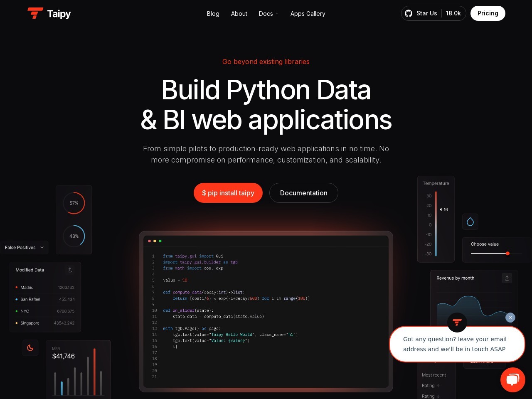
Task: Click the 43% circular gauge
Action: [x=74, y=236]
